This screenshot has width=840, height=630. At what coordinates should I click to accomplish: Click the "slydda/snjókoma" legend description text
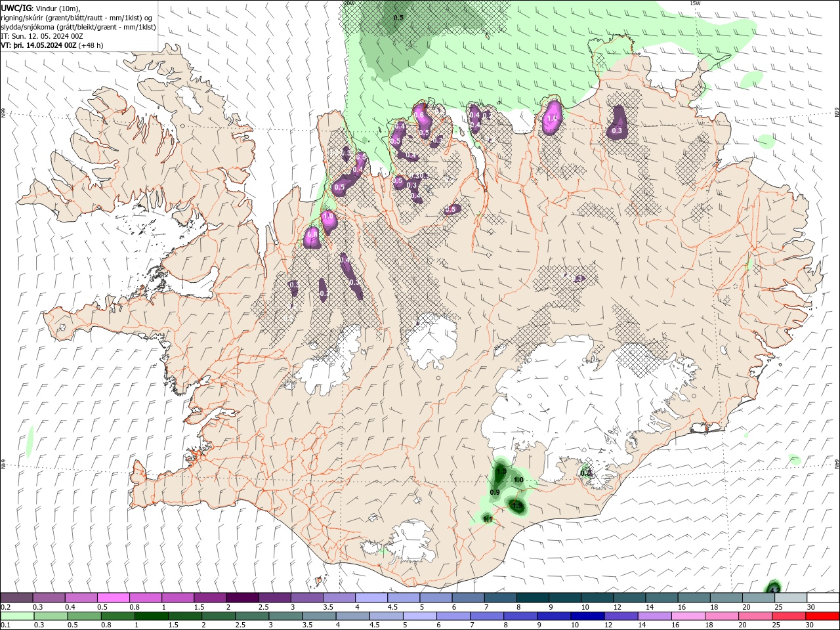pos(27,27)
